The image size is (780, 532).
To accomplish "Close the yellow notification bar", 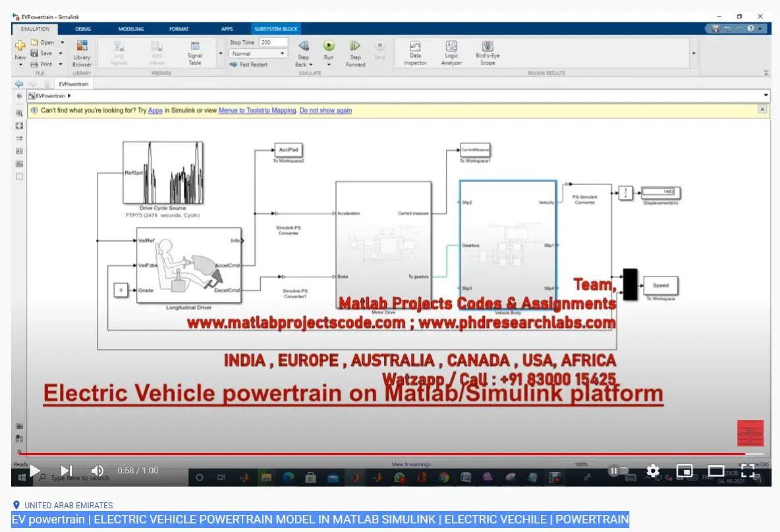I will 762,109.
